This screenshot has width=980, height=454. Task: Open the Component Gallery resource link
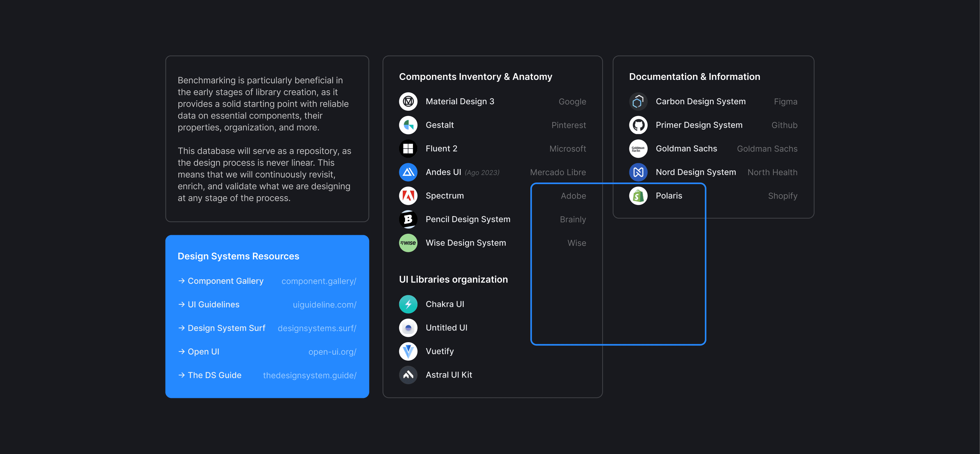[x=225, y=281]
